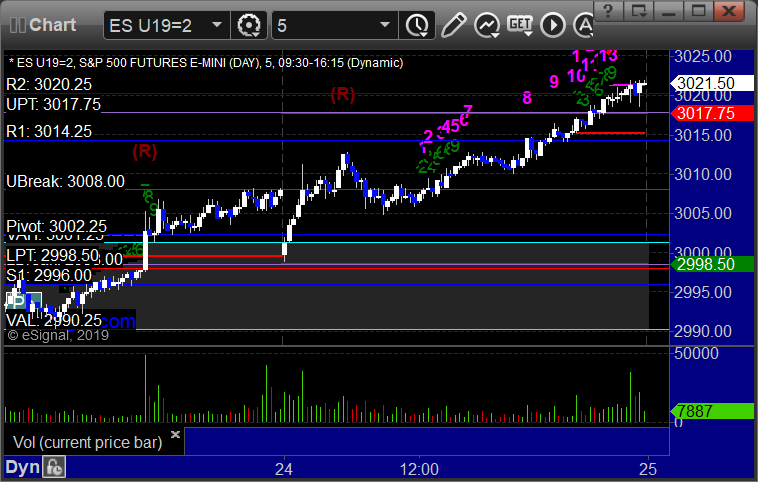Click the GET studies icon

tap(520, 24)
